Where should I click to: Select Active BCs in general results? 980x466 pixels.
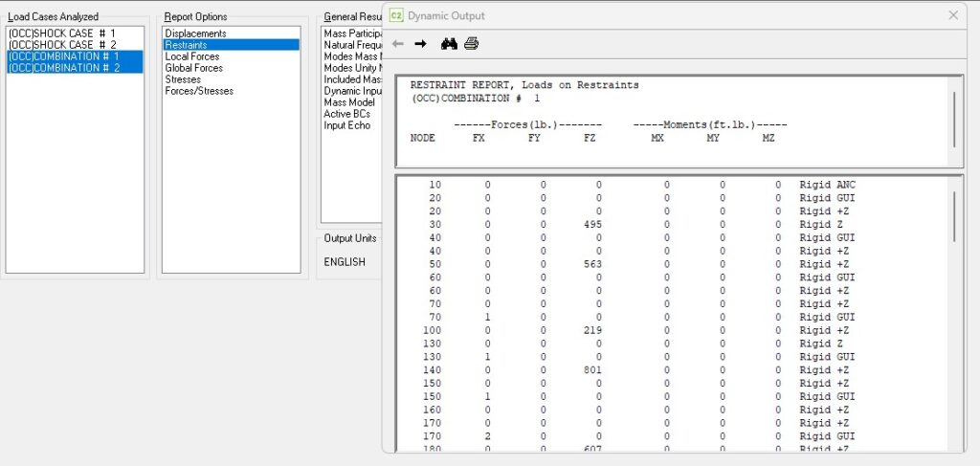pyautogui.click(x=346, y=114)
